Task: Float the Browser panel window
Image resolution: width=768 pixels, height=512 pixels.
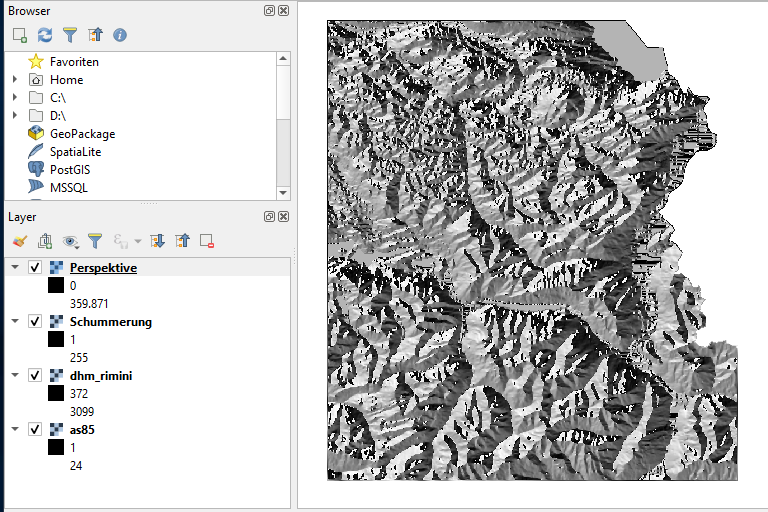Action: coord(270,10)
